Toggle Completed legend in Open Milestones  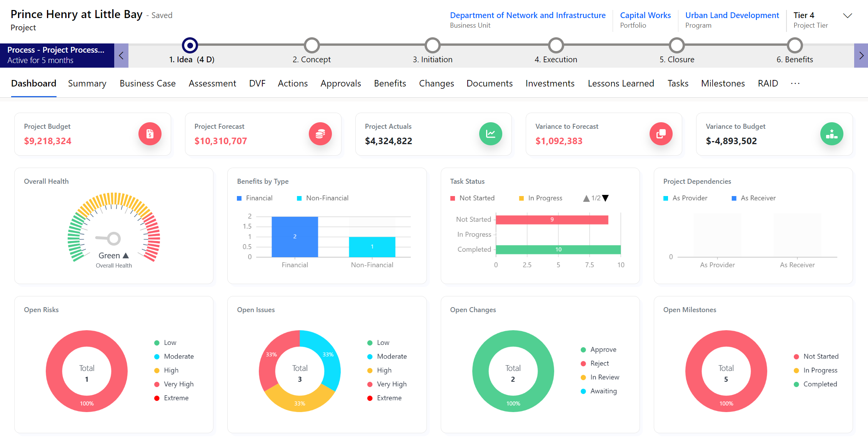coord(815,384)
